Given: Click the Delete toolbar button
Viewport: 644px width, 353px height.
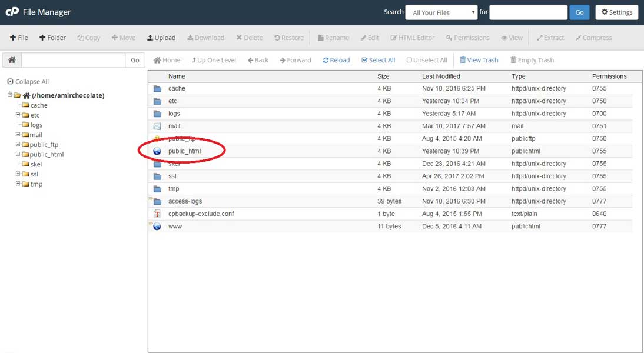Looking at the screenshot, I should 250,38.
